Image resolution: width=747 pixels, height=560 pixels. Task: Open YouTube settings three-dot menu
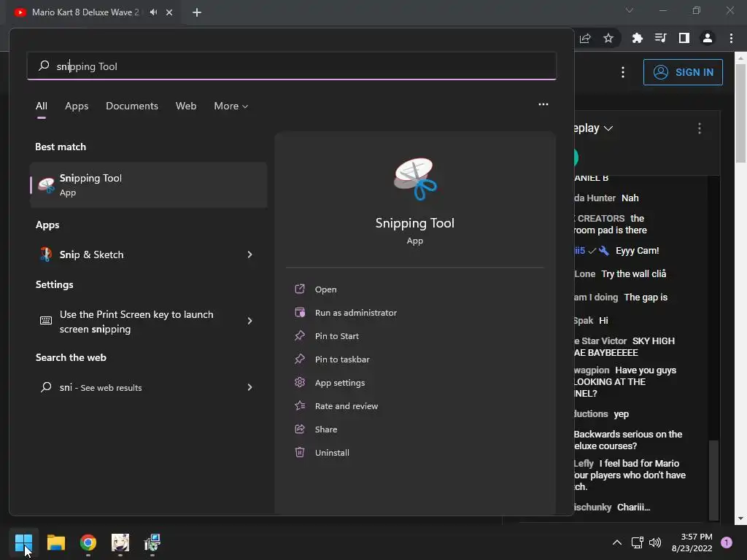623,72
